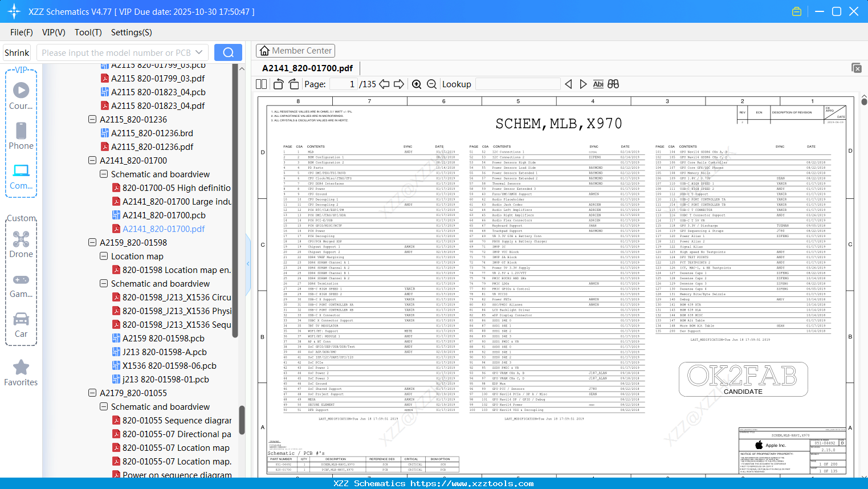Collapse Schematic and boardview under A2159_820-01598
Screen dimensions: 868x489
pos(104,284)
